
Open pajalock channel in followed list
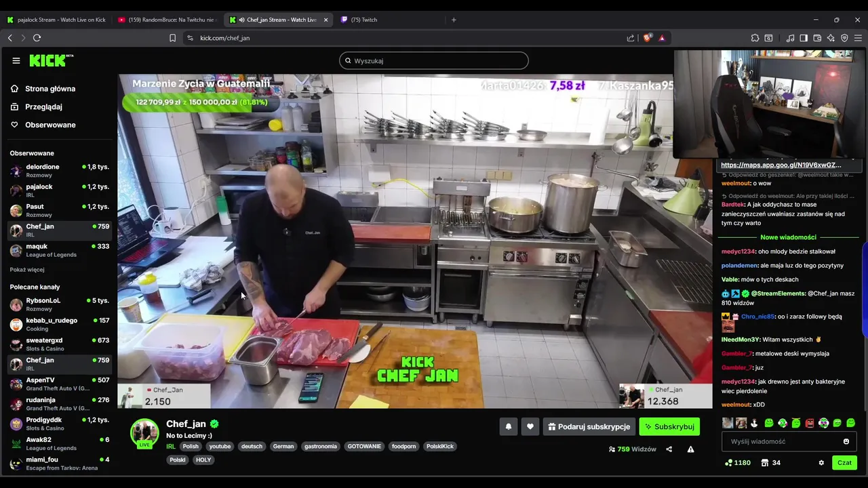point(58,190)
